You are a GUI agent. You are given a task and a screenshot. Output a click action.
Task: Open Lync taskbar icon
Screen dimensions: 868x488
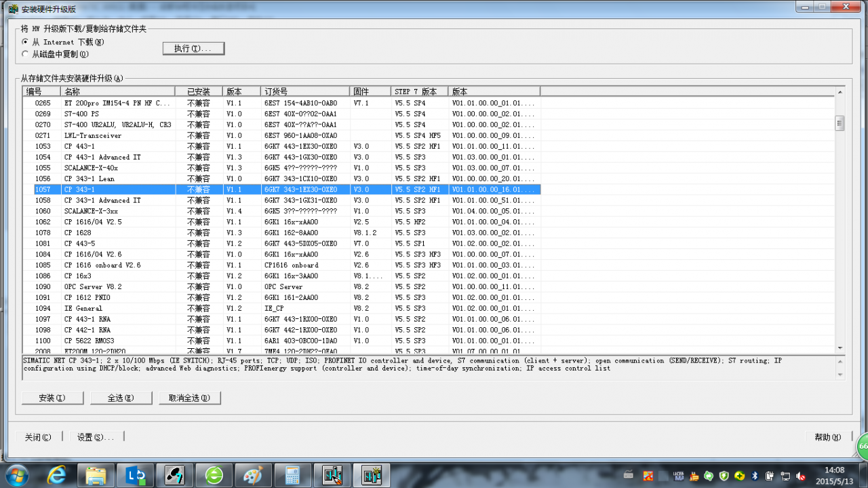(x=135, y=475)
